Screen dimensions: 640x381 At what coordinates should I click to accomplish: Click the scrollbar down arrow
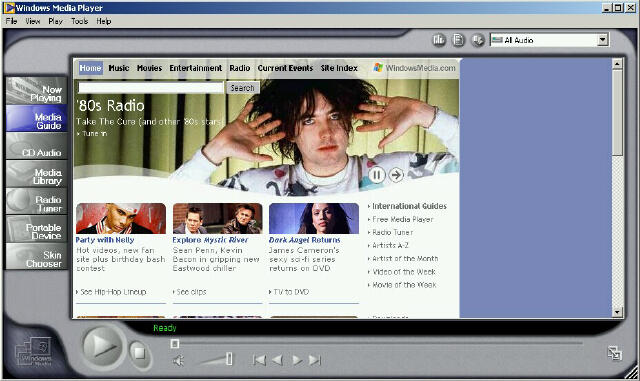click(617, 312)
